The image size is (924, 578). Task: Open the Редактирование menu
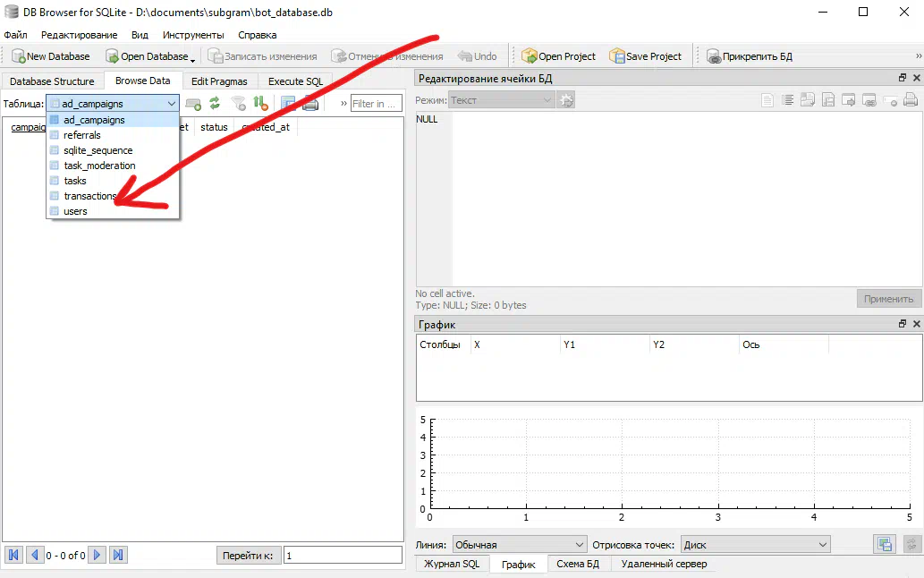79,35
